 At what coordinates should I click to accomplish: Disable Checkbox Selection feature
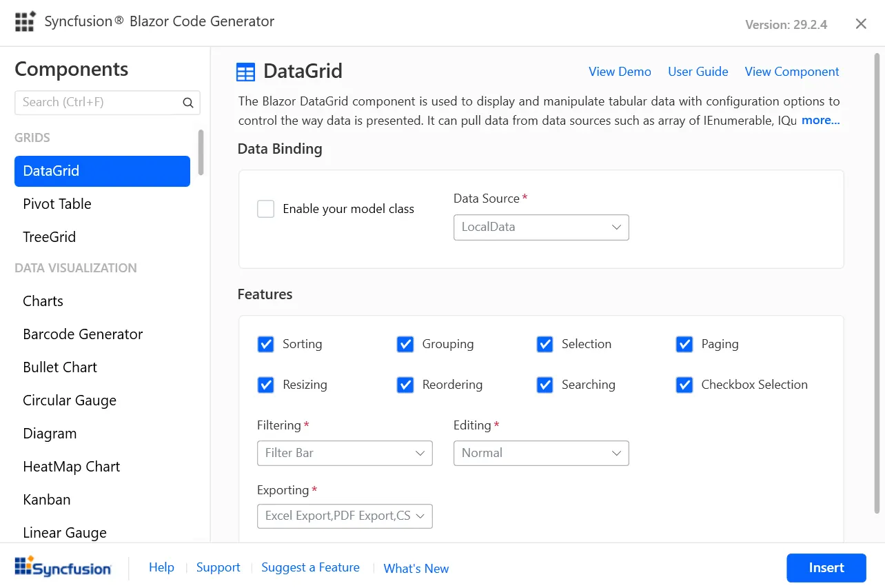[x=684, y=385]
